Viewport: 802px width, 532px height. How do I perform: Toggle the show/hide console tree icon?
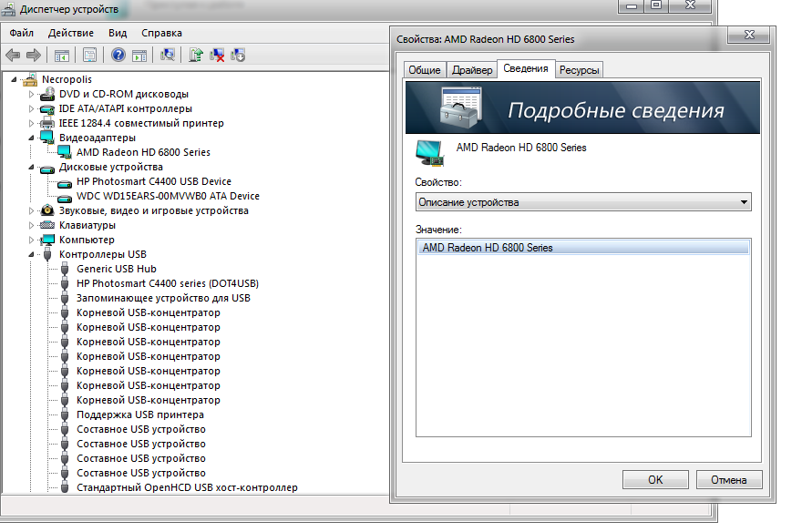pyautogui.click(x=62, y=55)
